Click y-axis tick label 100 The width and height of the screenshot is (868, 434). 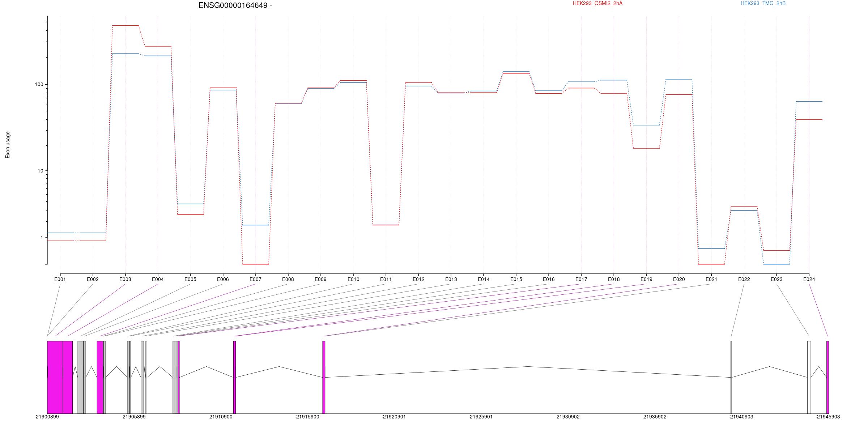click(39, 84)
